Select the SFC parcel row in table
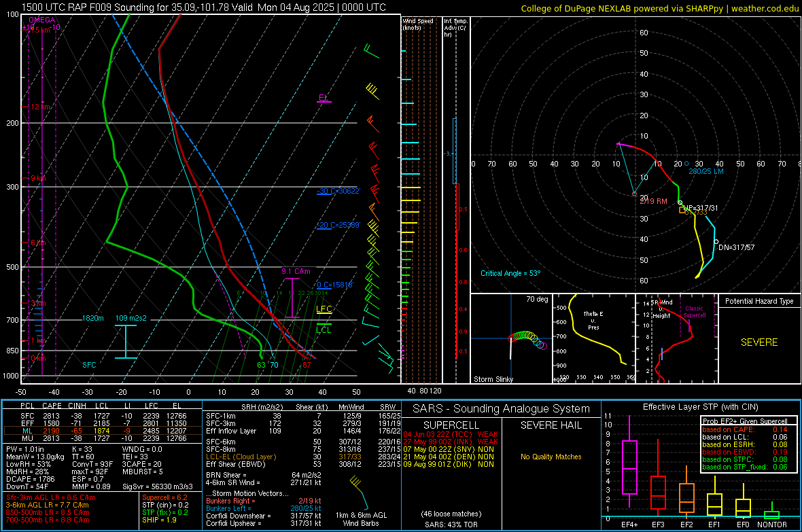Screen dimensions: 802x532 103,416
